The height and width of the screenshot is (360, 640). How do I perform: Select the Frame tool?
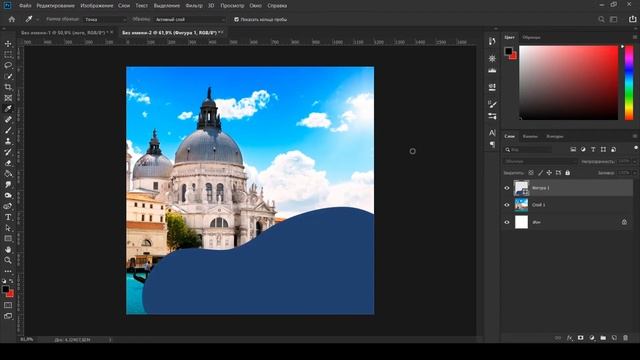[x=8, y=98]
